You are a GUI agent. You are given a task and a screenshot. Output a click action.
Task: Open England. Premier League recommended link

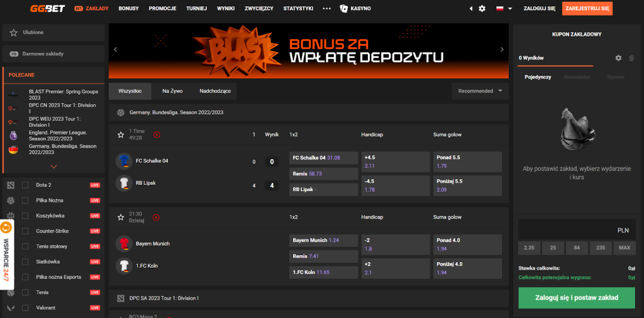58,136
